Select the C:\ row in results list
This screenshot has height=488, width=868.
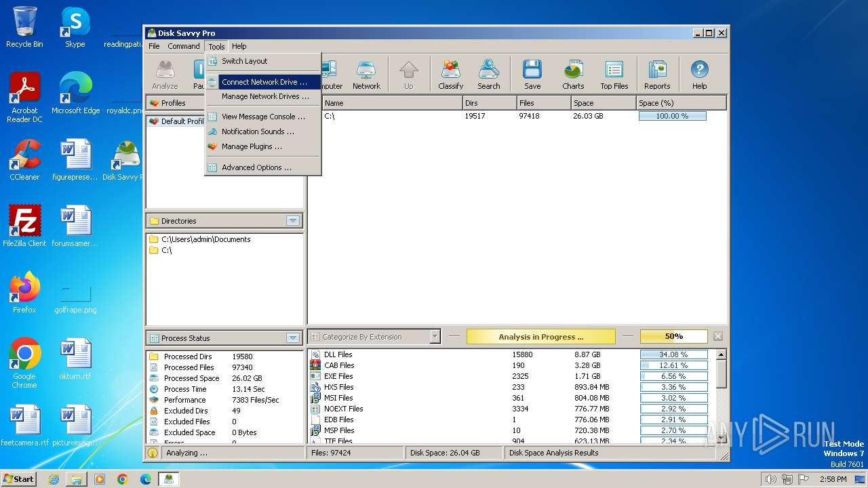click(517, 116)
